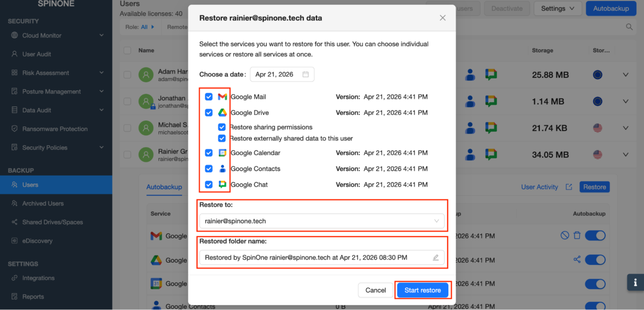Expand Security Policies menu

point(56,147)
